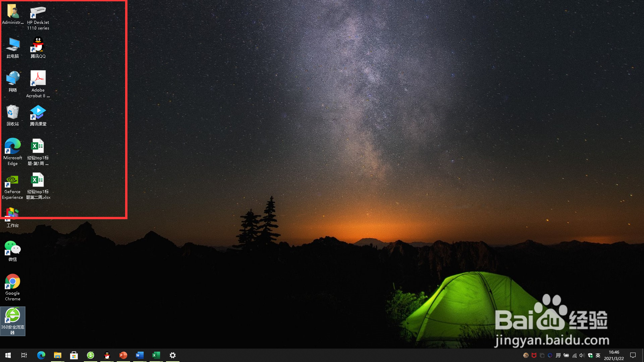Open the notification action center

point(633,355)
